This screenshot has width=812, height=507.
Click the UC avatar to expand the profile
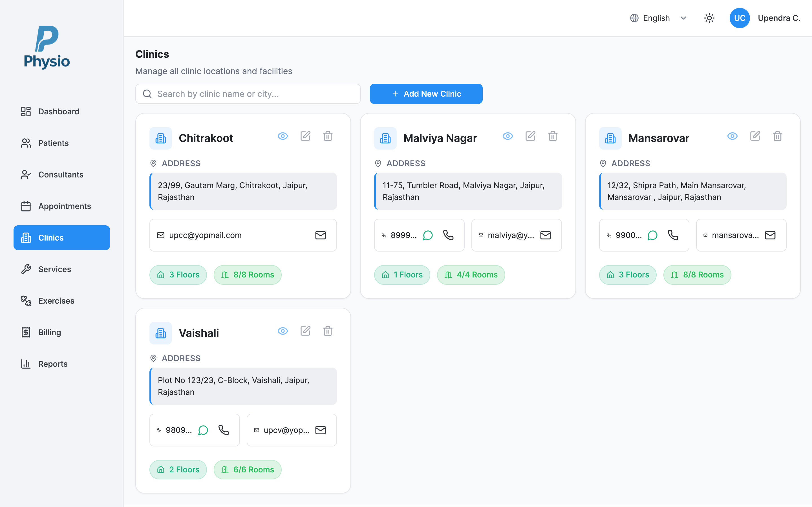[740, 18]
